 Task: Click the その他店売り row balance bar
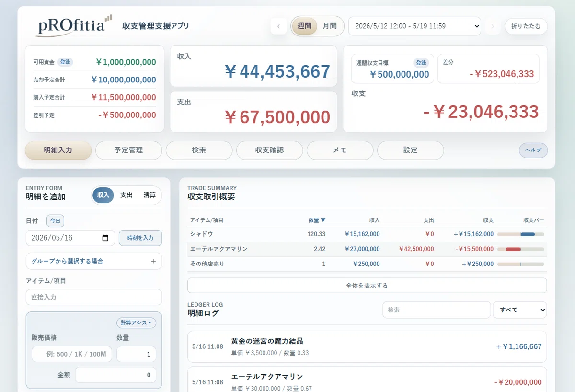[521, 264]
